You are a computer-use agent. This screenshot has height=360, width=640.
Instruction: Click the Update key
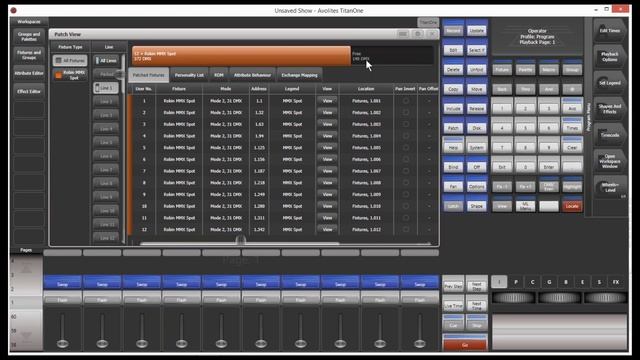pyautogui.click(x=476, y=30)
